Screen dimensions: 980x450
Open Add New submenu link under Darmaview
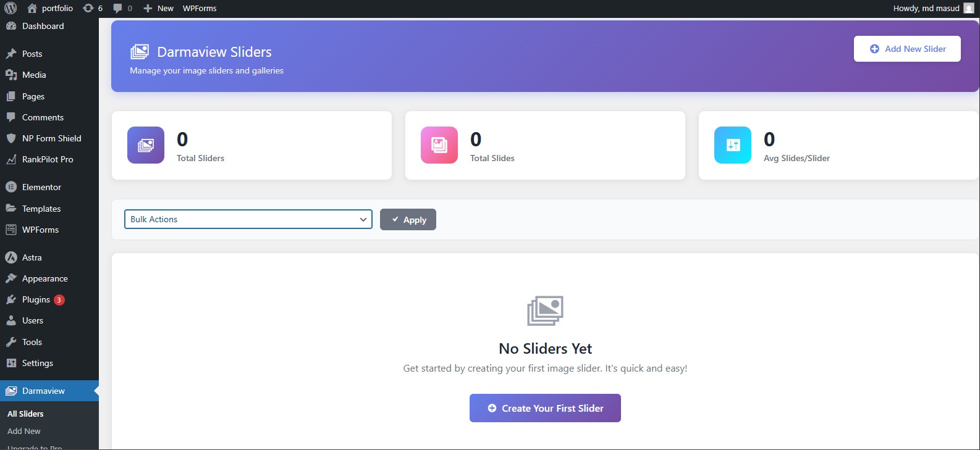pos(24,431)
